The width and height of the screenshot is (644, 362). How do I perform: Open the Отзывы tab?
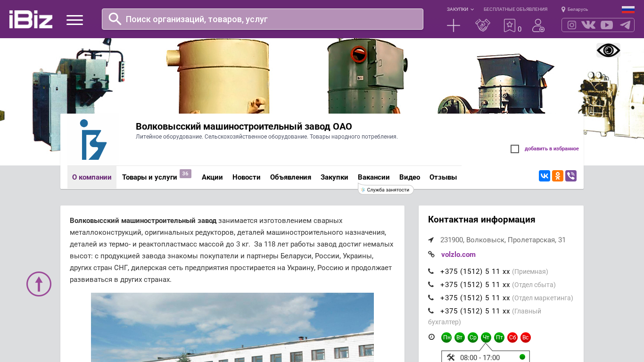point(443,177)
